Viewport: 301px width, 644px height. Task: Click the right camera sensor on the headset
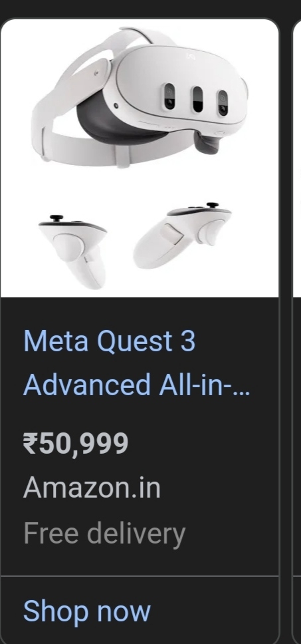click(x=223, y=102)
